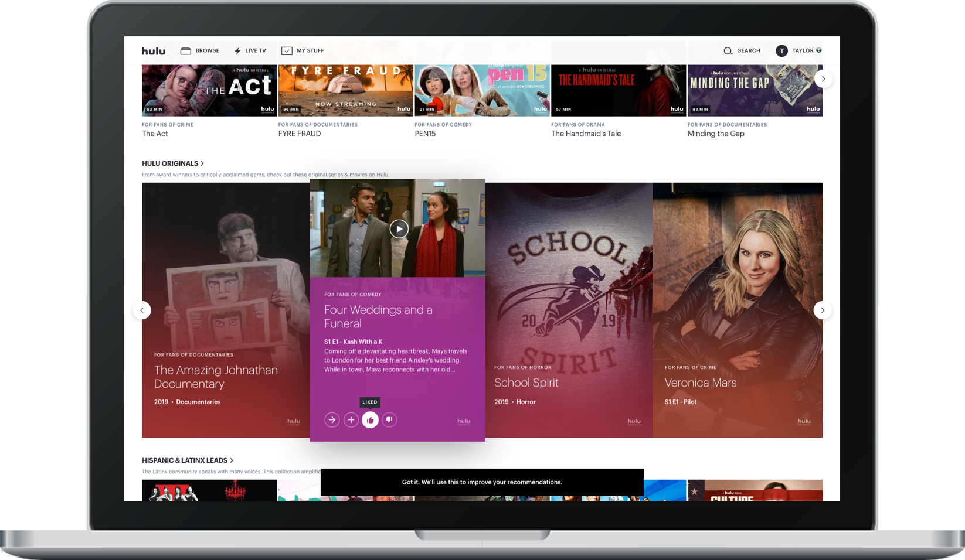
Task: Open the FYRE FRAUD thumbnail
Action: pos(346,90)
